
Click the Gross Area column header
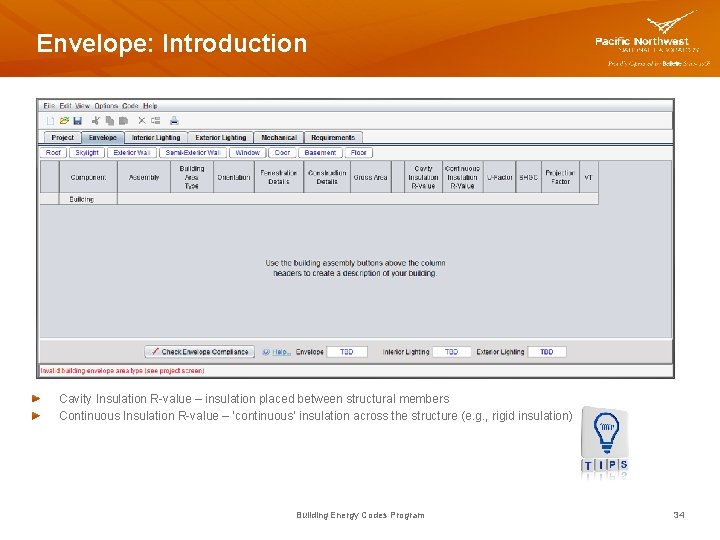click(x=371, y=177)
